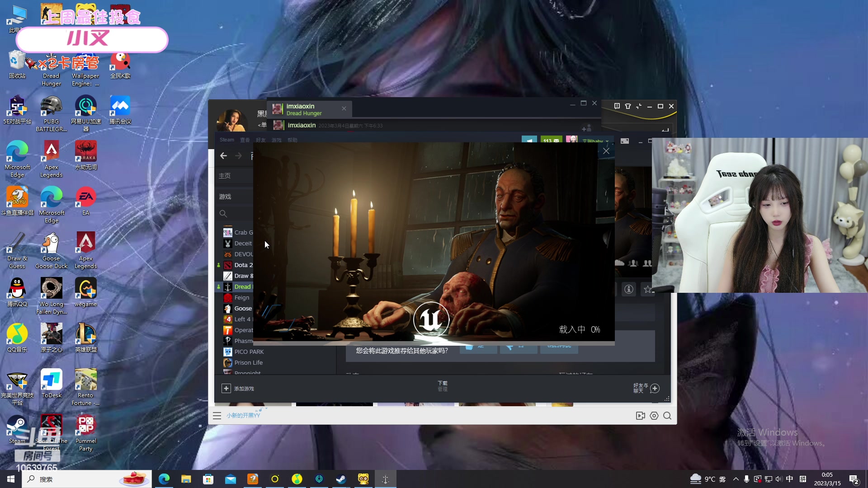This screenshot has width=868, height=488.
Task: Launch 永劫无间 desktop shortcut
Action: tap(86, 155)
